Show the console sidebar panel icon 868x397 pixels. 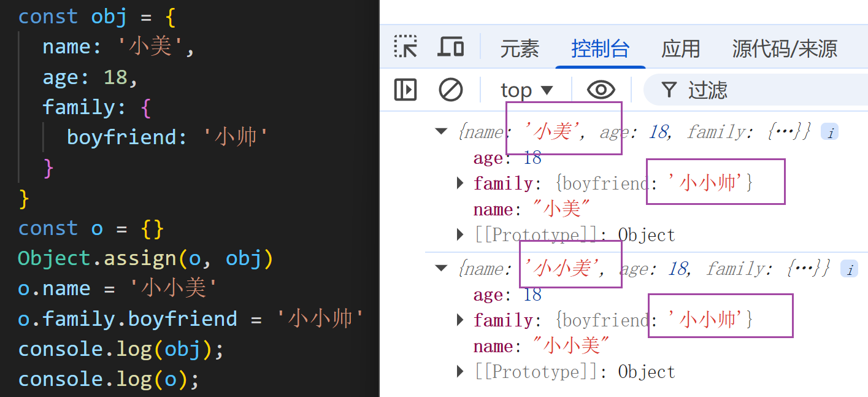tap(405, 90)
